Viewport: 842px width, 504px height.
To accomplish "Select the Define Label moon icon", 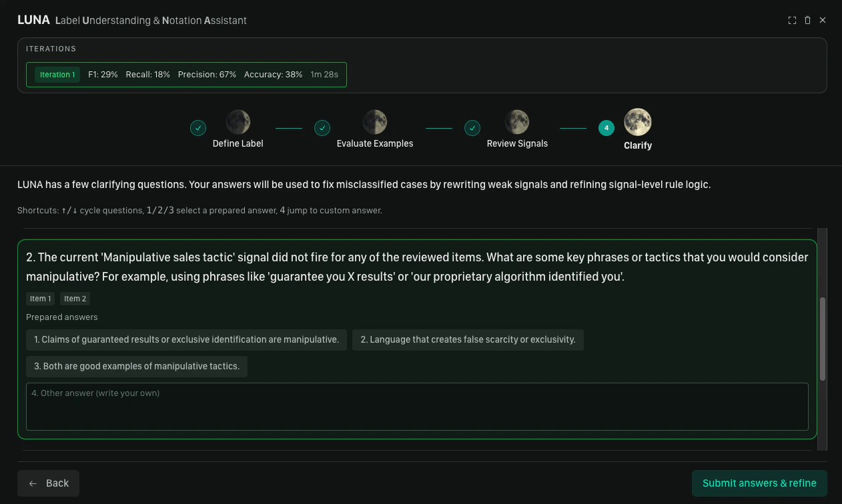I will pos(238,121).
